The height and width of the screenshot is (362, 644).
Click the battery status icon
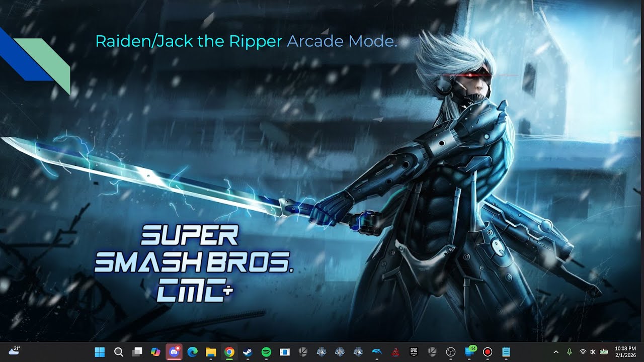(604, 352)
